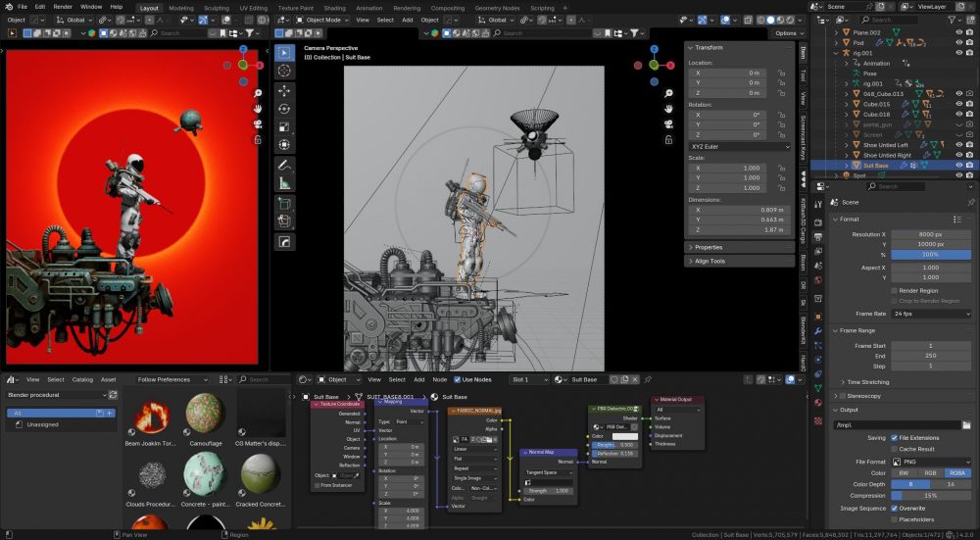Screen dimensions: 980x540
Task: Activate the Move tool
Action: [x=284, y=90]
